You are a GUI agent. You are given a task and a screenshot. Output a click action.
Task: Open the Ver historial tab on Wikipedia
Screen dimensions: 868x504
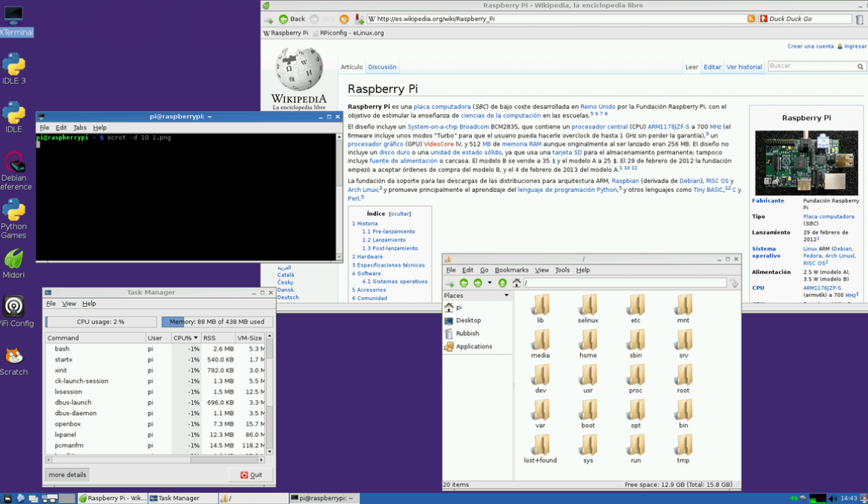pos(744,67)
